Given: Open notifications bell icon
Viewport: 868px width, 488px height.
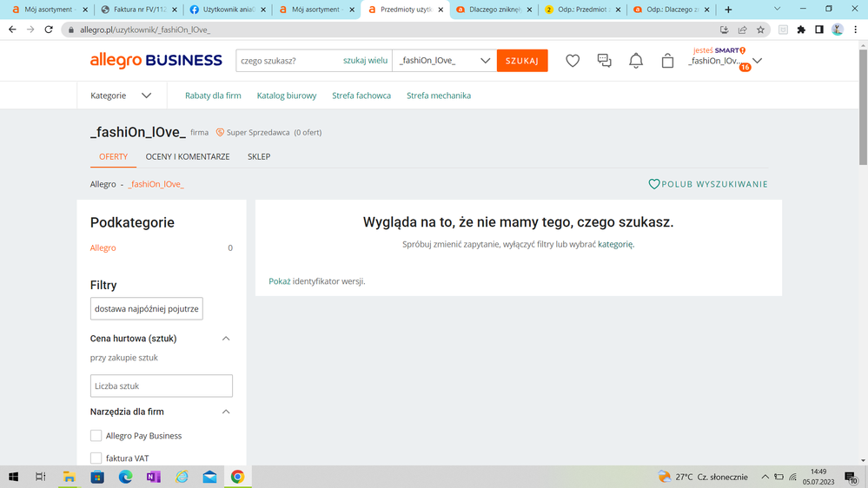Looking at the screenshot, I should [636, 61].
